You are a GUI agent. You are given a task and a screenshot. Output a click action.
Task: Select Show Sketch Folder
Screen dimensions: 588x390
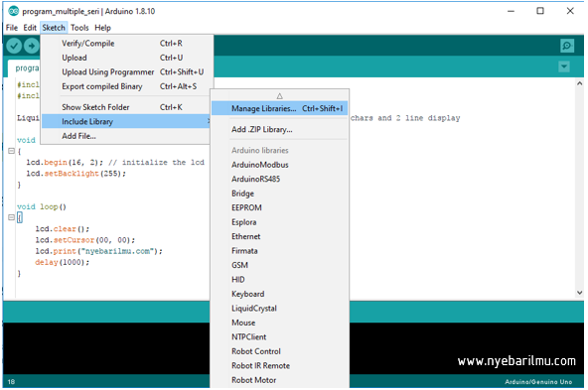coord(126,107)
